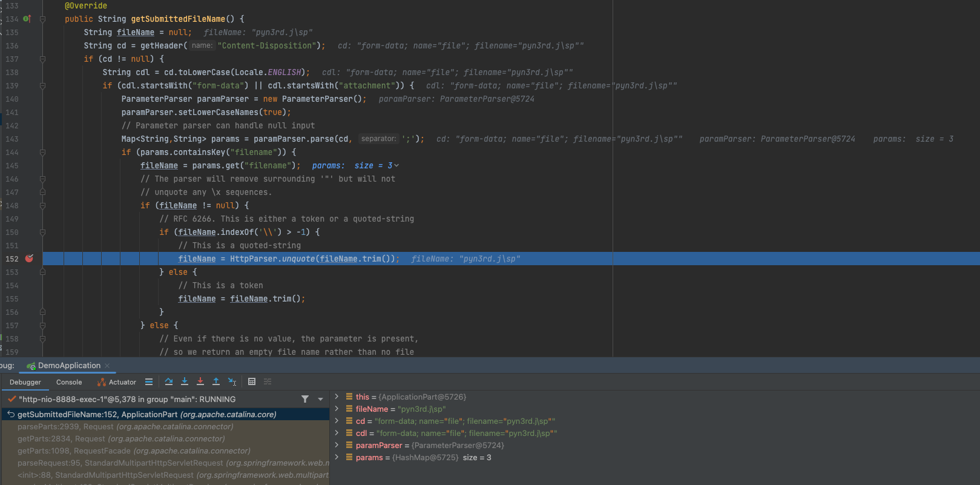Viewport: 980px width, 485px height.
Task: Click the fileName variable declaration on line 135
Action: 136,32
